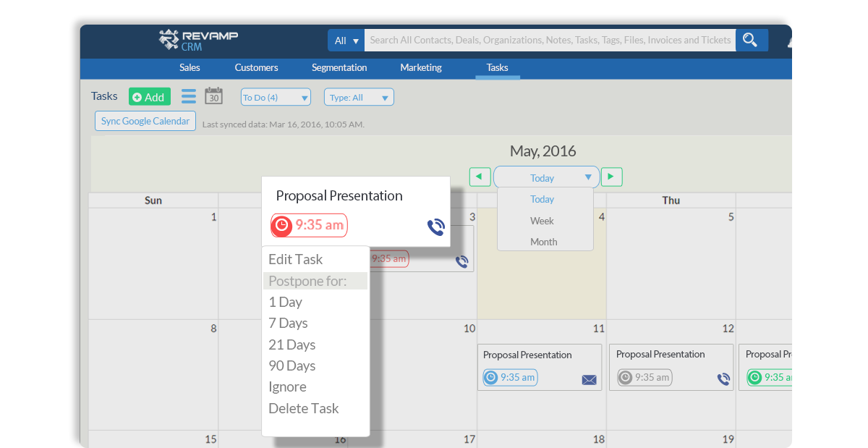Click phone icon in Proposal Presentation popup
The height and width of the screenshot is (448, 868).
[435, 227]
